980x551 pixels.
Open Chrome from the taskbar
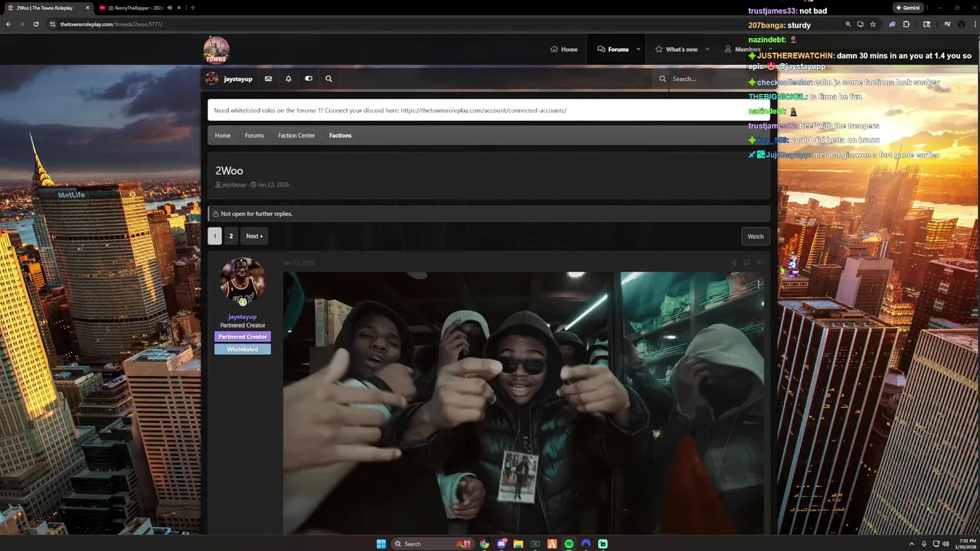point(485,544)
